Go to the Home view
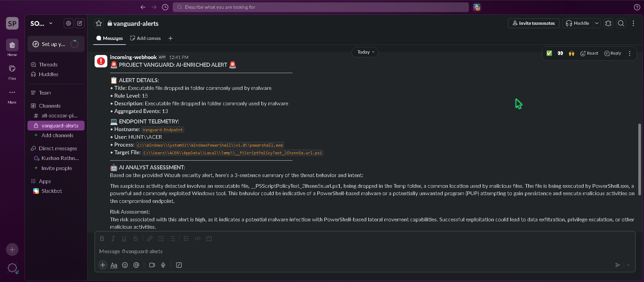 12,48
